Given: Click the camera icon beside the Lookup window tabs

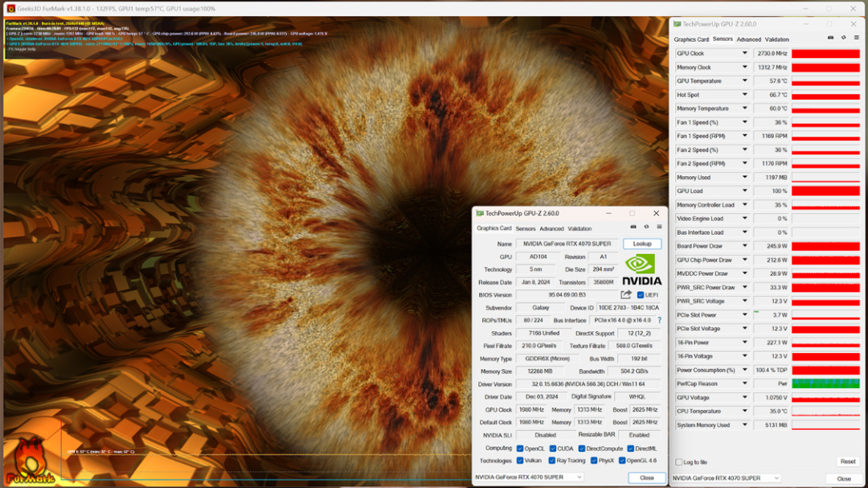Looking at the screenshot, I should pyautogui.click(x=633, y=228).
